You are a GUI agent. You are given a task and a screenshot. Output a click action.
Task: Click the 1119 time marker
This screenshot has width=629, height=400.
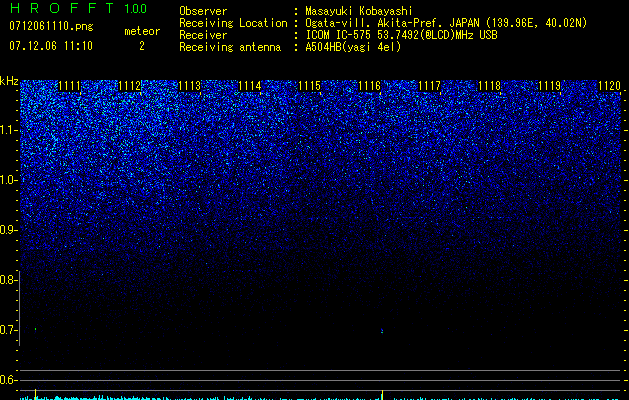coord(549,86)
